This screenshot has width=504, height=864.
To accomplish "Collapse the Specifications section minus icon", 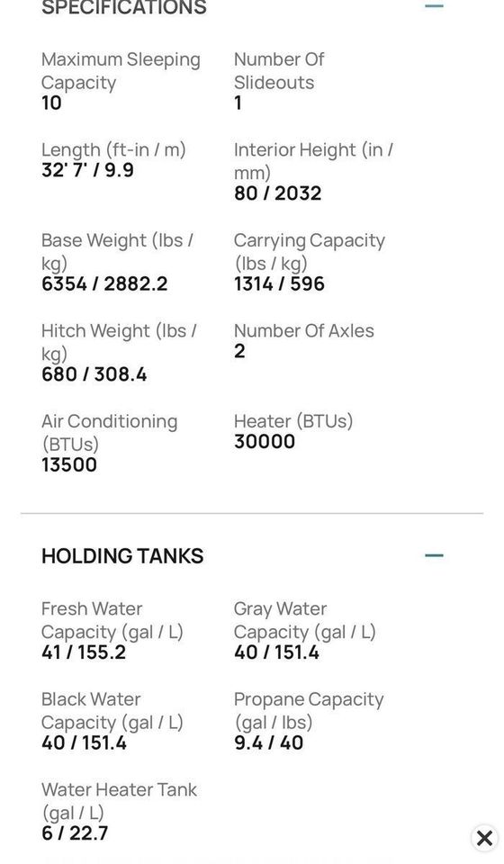I will pos(434,6).
